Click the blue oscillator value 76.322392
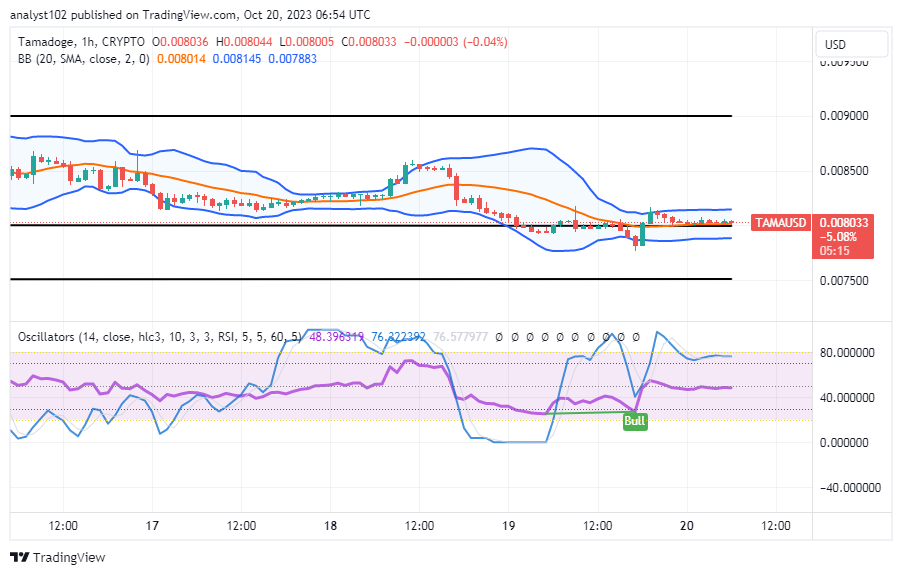 [x=399, y=336]
